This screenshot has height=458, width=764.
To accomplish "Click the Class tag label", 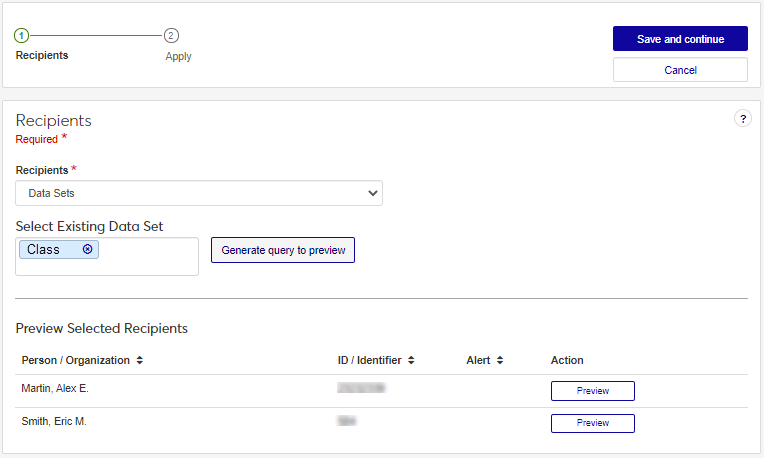I will pyautogui.click(x=44, y=249).
